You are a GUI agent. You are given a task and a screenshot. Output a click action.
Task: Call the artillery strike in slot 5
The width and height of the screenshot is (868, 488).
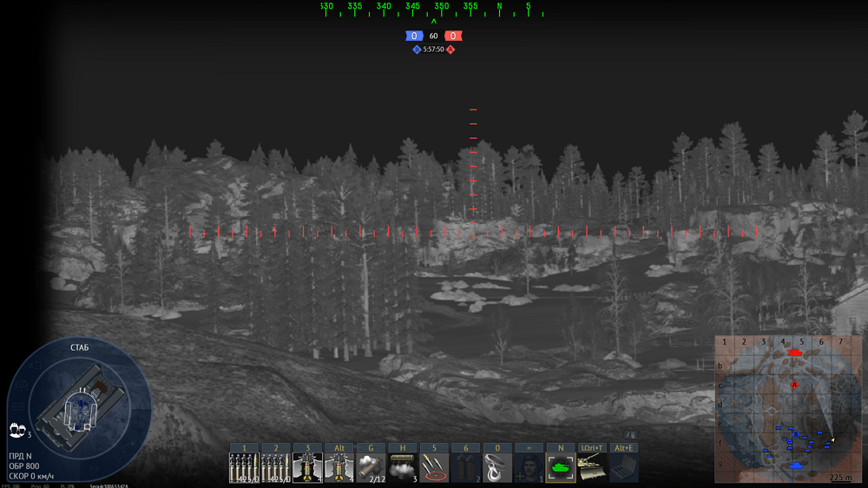coord(434,467)
